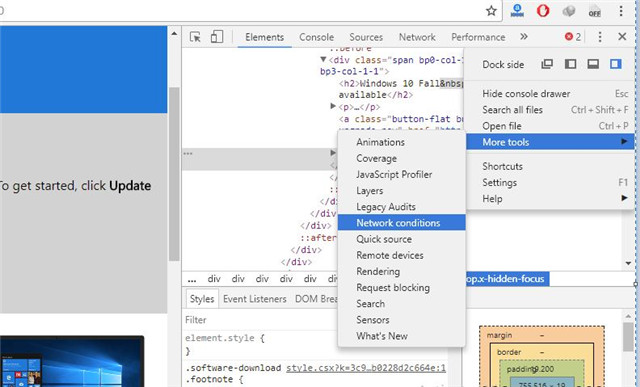Undock DevTools into a separate window
640x387 pixels.
(x=547, y=64)
